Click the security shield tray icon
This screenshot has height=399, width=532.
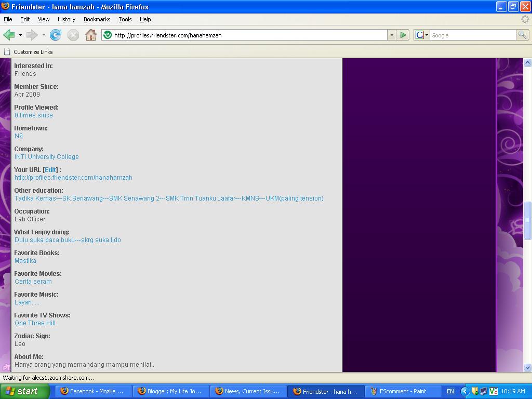pos(475,391)
